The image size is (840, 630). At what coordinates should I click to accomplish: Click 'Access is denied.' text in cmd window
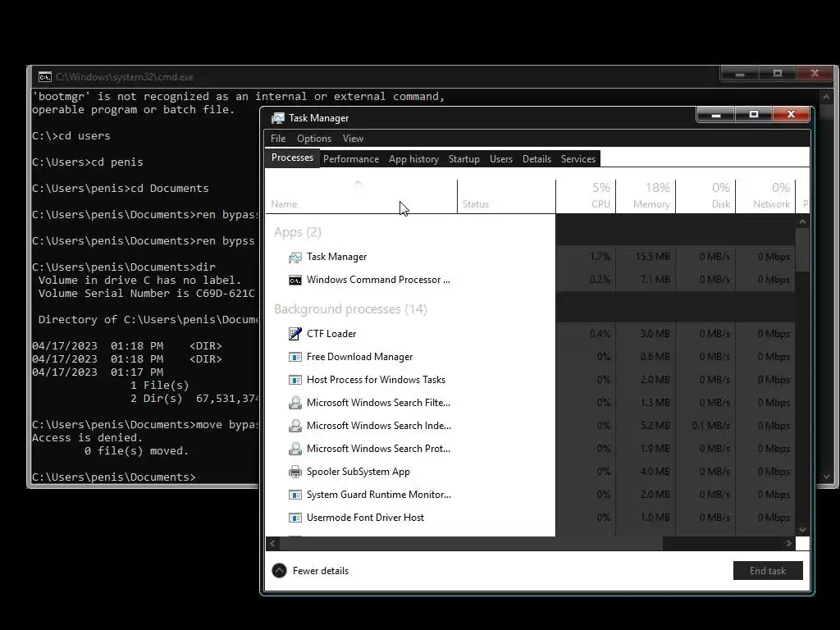[87, 438]
